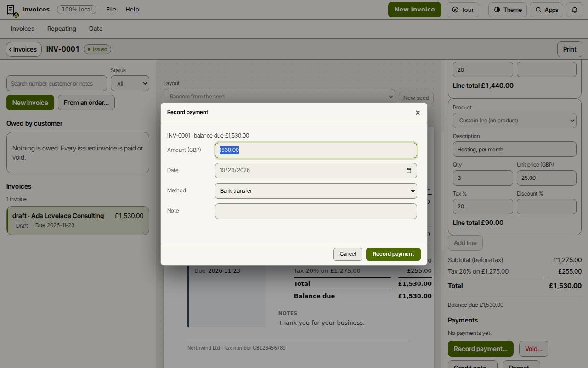Confirm with Record payment button in dialog
Viewport: 588px width, 368px height.
[393, 254]
